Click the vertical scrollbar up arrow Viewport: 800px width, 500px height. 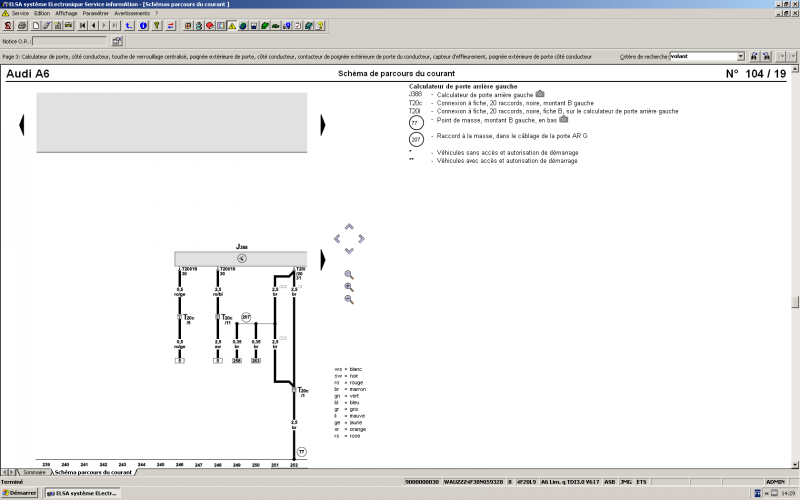click(795, 68)
